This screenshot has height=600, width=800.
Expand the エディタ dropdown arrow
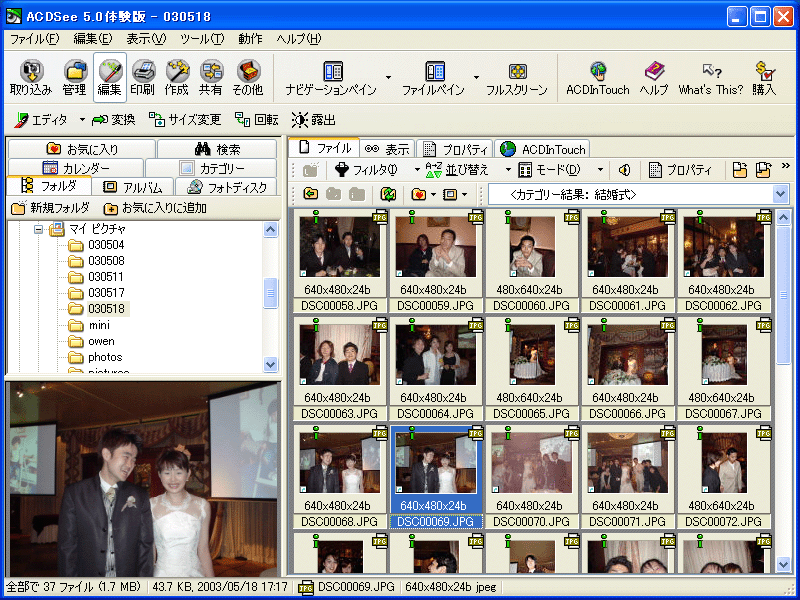click(x=82, y=120)
